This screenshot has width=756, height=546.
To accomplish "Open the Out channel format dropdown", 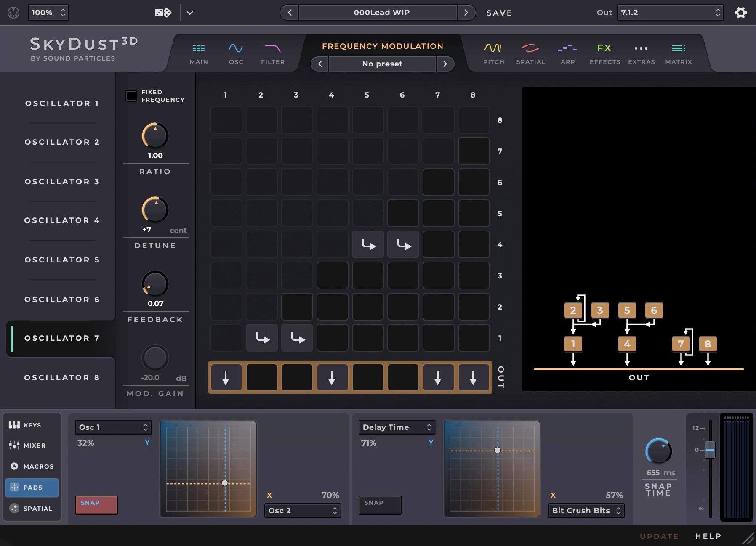I will click(x=668, y=13).
